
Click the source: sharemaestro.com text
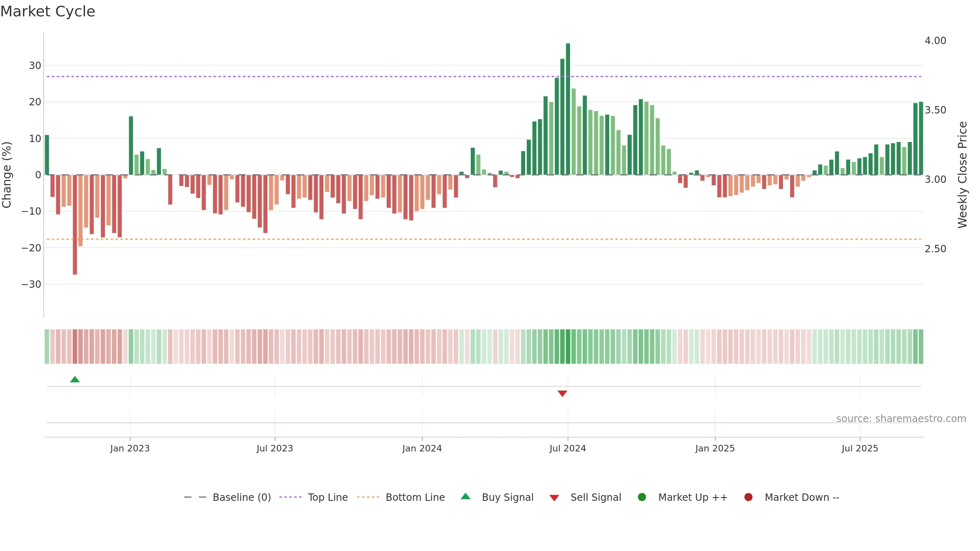pos(901,419)
